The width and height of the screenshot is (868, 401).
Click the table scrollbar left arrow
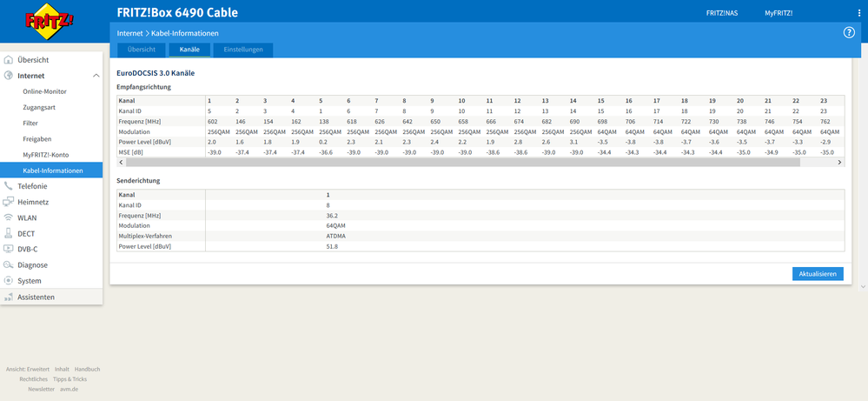[x=122, y=163]
